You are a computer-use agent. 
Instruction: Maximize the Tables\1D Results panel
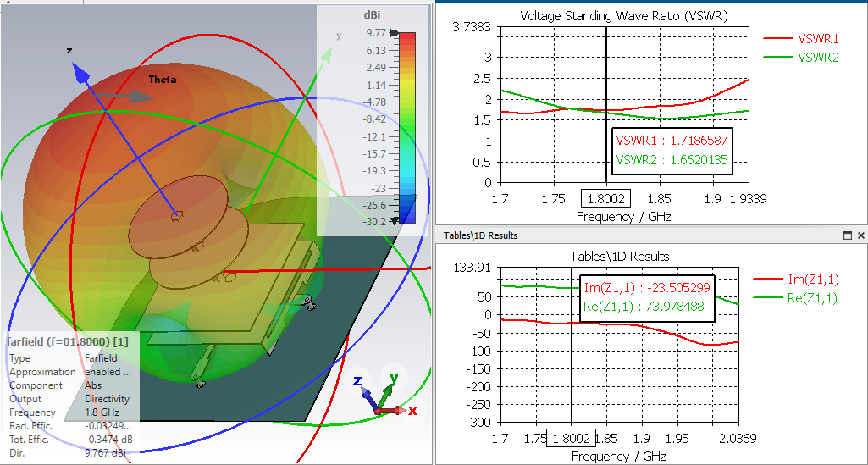coord(847,235)
